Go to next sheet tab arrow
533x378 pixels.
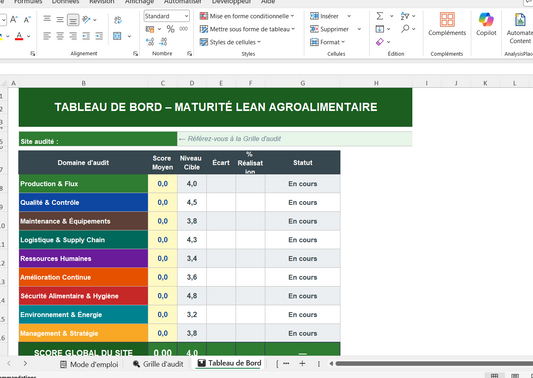coord(25,363)
